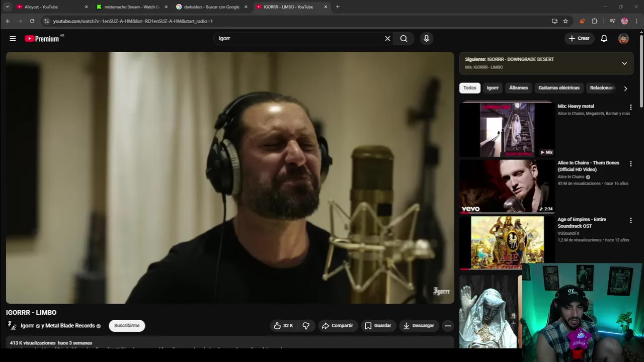Screen dimensions: 644x362
Task: Share video via Compartir
Action: click(x=338, y=326)
